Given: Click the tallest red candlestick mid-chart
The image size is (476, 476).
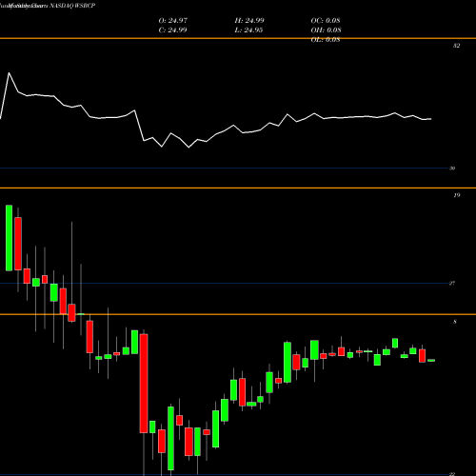Looking at the screenshot, I should 144,384.
